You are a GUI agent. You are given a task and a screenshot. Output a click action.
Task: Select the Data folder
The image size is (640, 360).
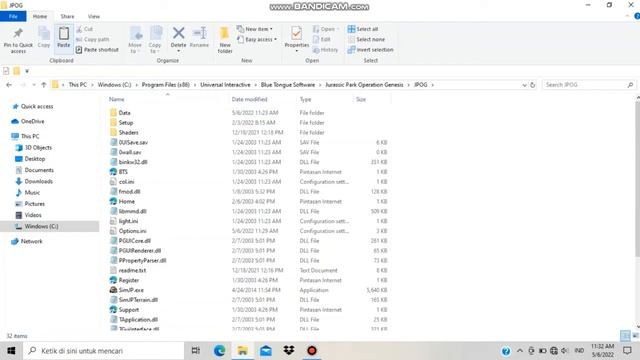(x=124, y=113)
